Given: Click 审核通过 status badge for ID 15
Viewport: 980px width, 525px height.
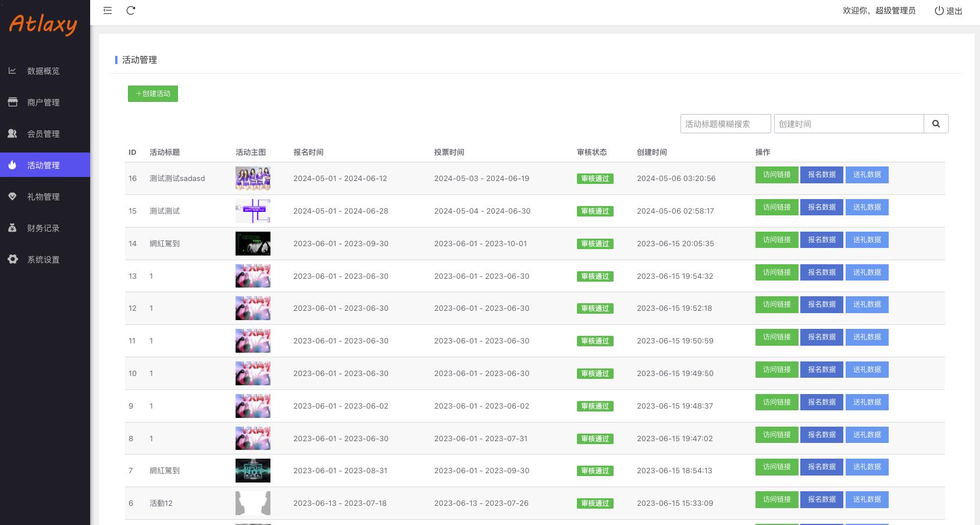Looking at the screenshot, I should click(x=595, y=211).
